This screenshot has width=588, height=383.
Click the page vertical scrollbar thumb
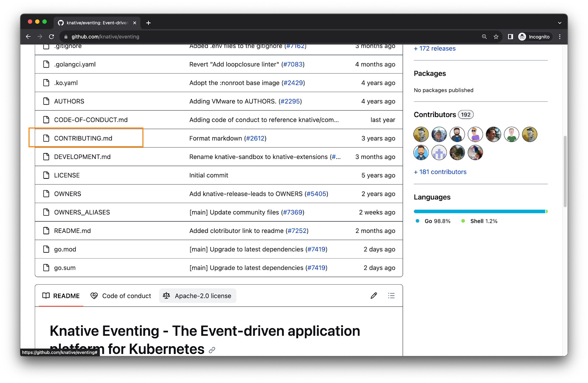click(565, 171)
